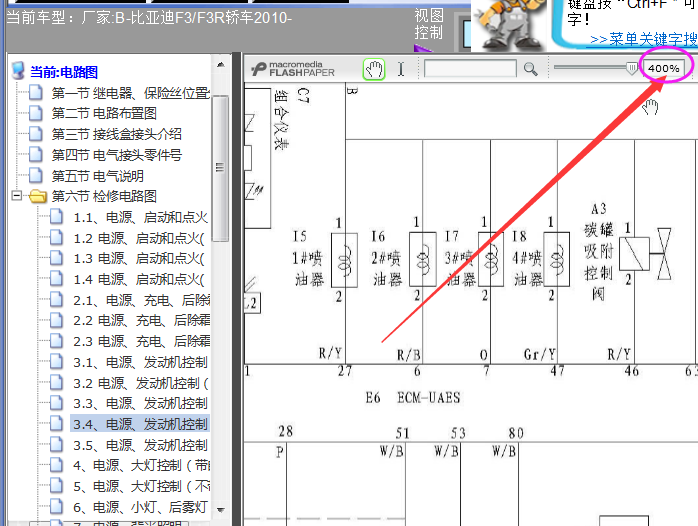Open 第二节 电路布置图 page
Screen dimensions: 698x526
click(x=104, y=113)
